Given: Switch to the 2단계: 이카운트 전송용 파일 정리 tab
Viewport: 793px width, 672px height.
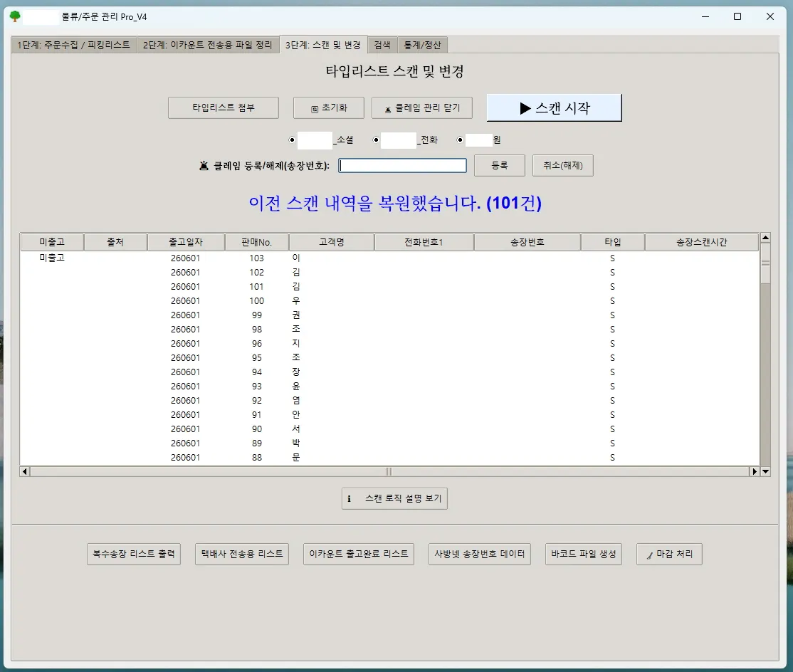Looking at the screenshot, I should tap(208, 45).
